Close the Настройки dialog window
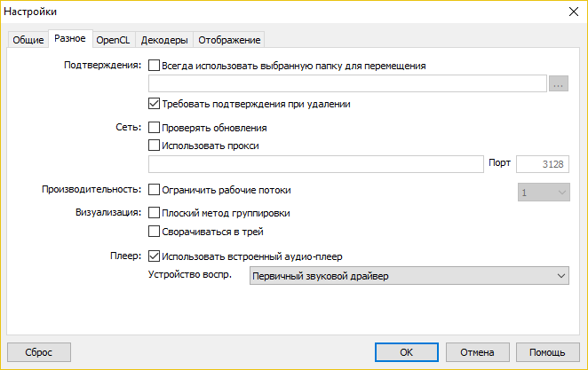Viewport: 588px width, 370px height. click(570, 12)
